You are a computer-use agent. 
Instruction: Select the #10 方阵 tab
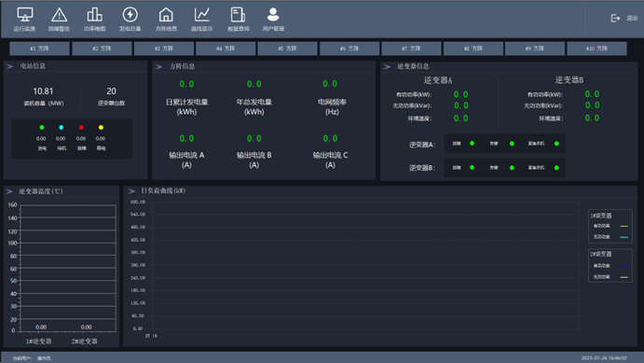596,49
